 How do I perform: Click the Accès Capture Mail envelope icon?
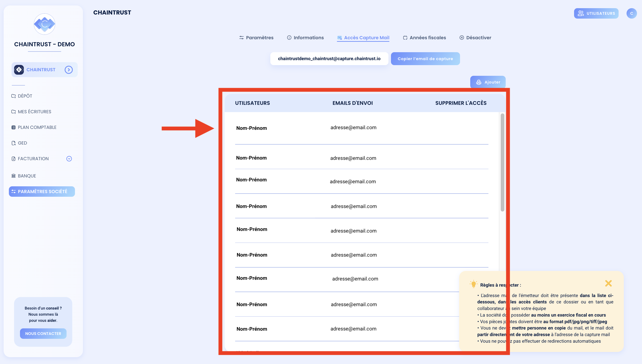tap(339, 38)
